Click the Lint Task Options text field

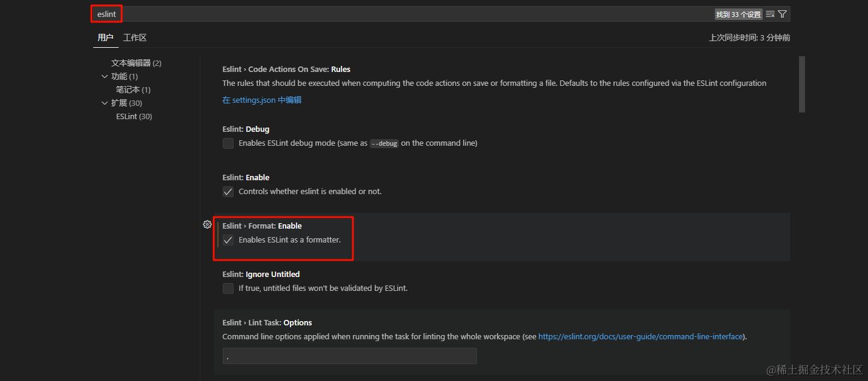349,356
